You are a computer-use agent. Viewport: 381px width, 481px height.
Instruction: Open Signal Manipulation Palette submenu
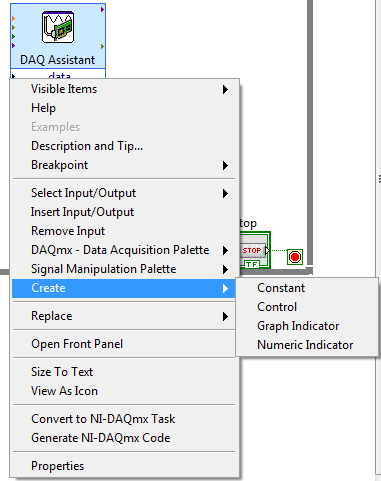(124, 269)
